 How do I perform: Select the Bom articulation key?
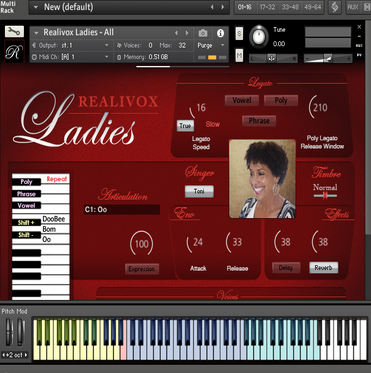click(x=49, y=229)
